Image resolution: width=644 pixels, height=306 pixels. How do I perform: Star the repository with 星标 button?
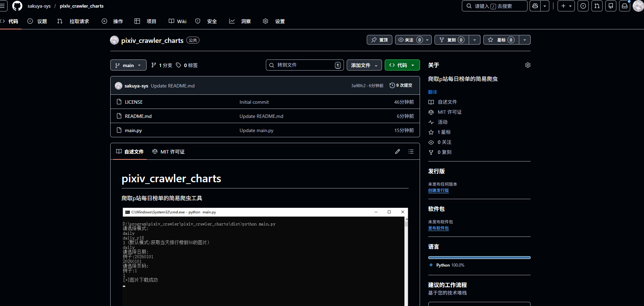(x=501, y=40)
